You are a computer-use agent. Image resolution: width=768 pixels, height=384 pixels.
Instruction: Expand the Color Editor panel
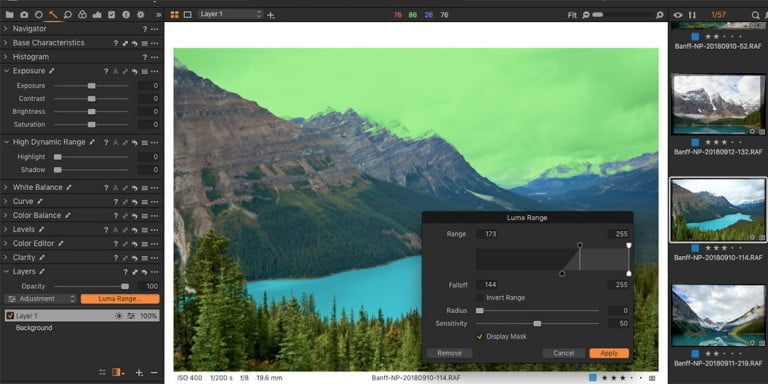pyautogui.click(x=6, y=244)
